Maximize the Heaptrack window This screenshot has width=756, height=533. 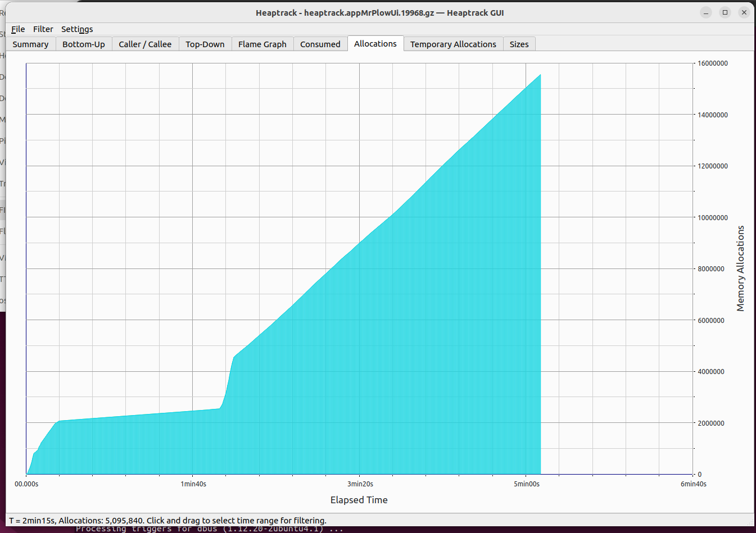click(725, 12)
